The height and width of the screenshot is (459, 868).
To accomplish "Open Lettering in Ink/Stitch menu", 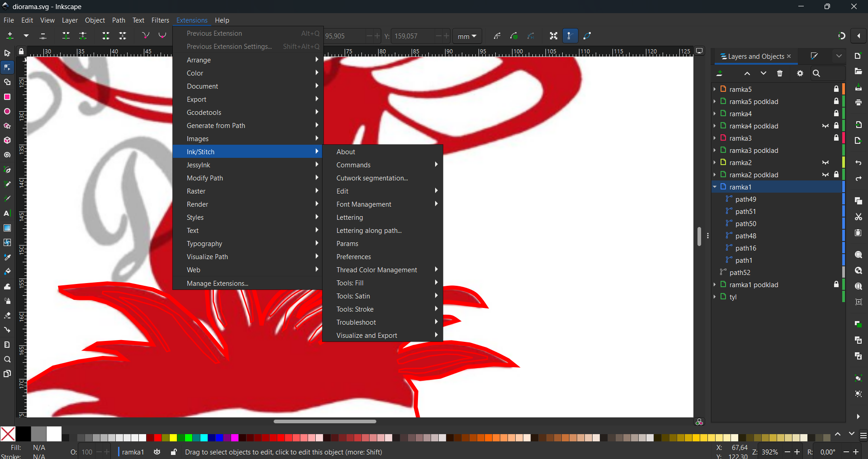I will pos(383,217).
